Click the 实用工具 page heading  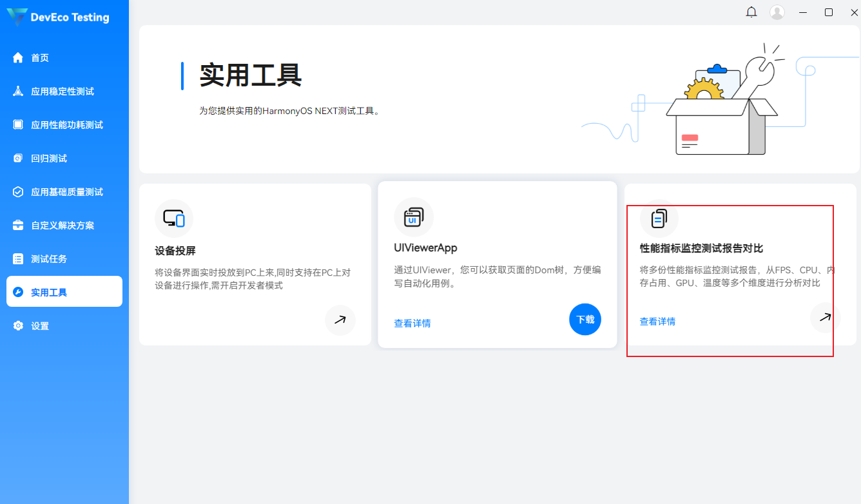coord(251,75)
